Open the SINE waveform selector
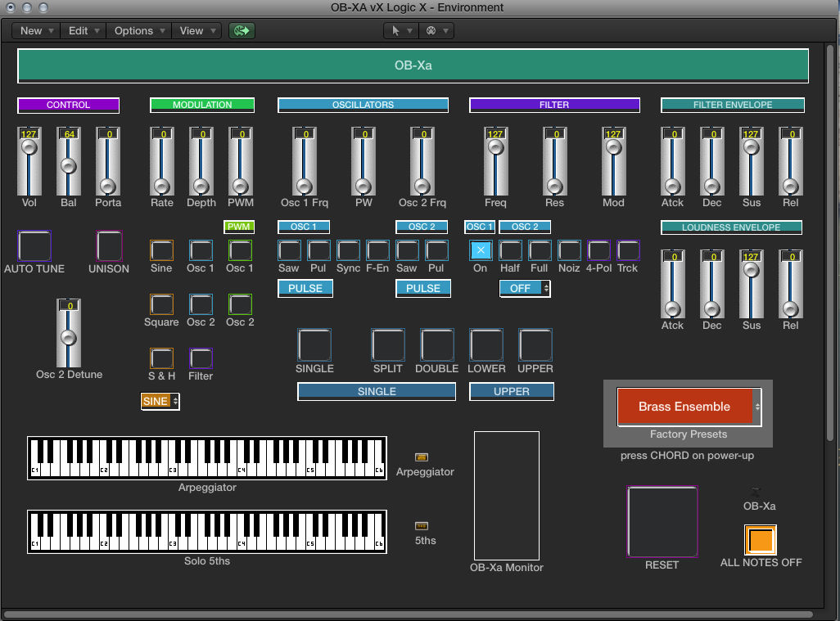This screenshot has height=621, width=840. click(x=160, y=401)
